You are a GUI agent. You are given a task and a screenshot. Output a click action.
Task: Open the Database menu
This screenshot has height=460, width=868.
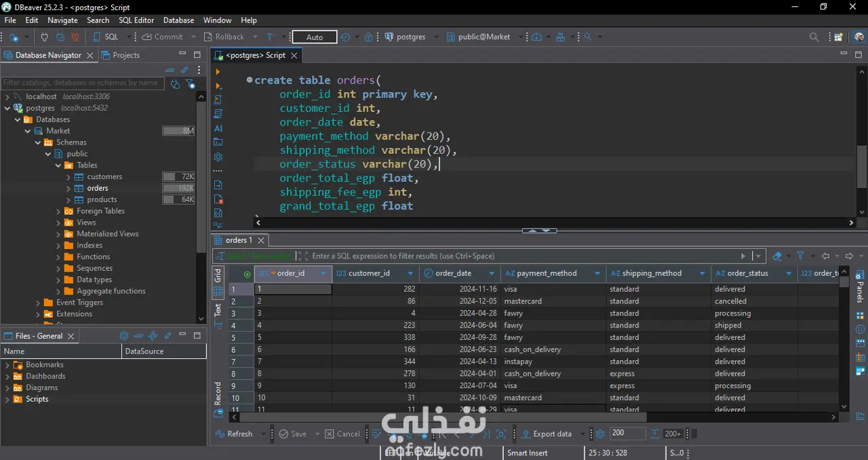178,20
